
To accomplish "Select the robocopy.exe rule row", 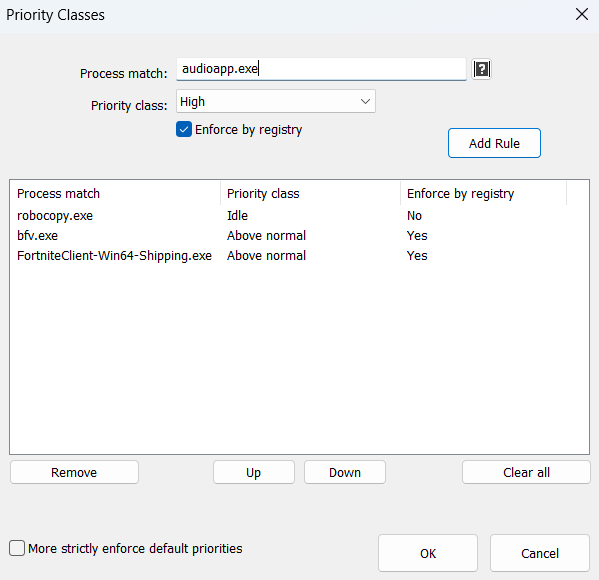I will 299,215.
